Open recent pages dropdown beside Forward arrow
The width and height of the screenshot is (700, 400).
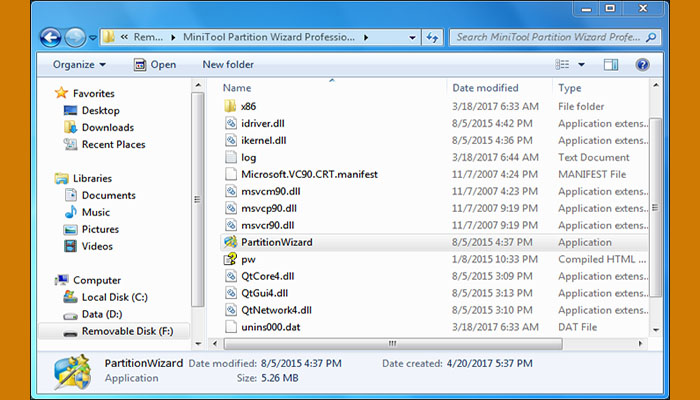[x=92, y=38]
